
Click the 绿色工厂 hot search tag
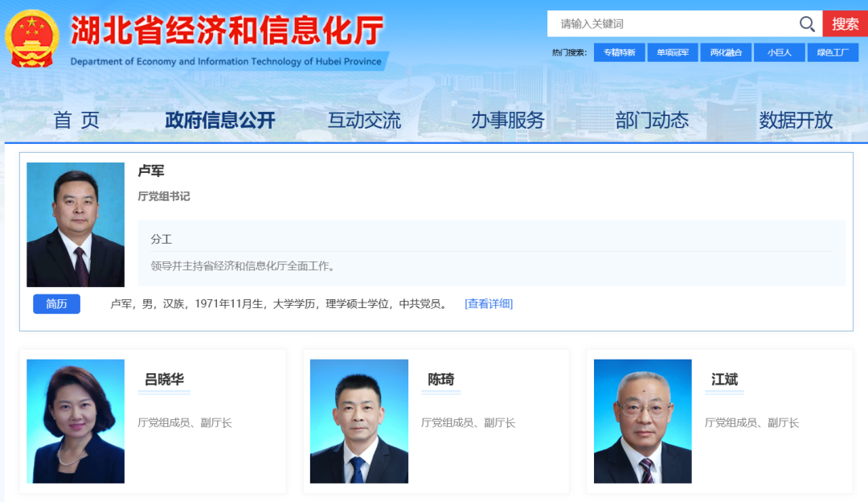click(x=833, y=53)
